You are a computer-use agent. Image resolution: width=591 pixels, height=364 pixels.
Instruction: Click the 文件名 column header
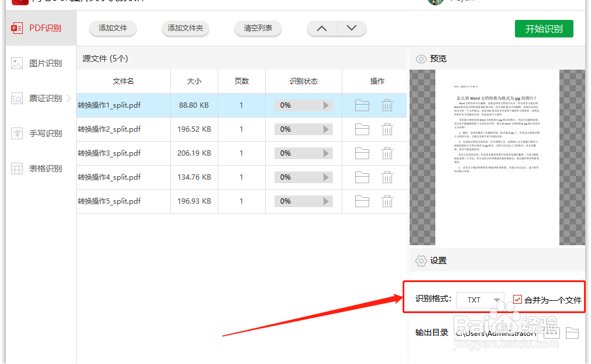point(123,81)
